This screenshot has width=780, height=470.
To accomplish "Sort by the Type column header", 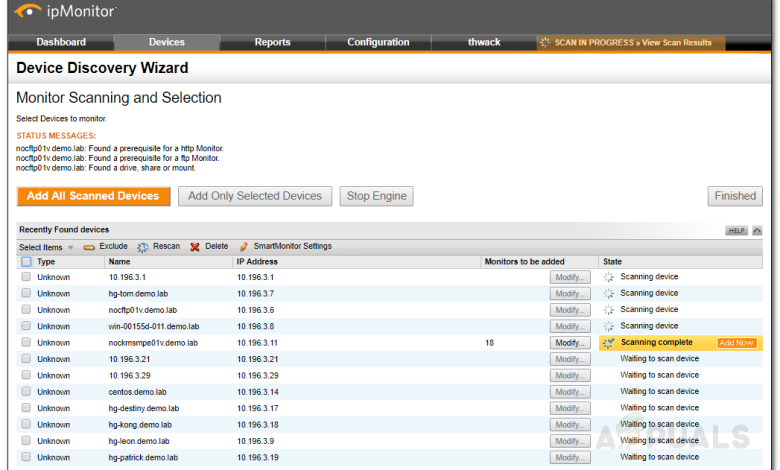I will 46,262.
